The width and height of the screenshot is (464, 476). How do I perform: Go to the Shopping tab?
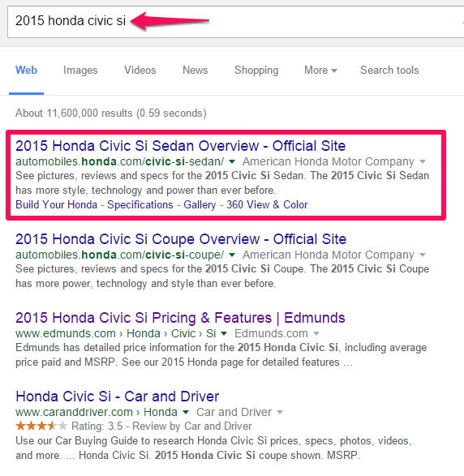tap(256, 70)
